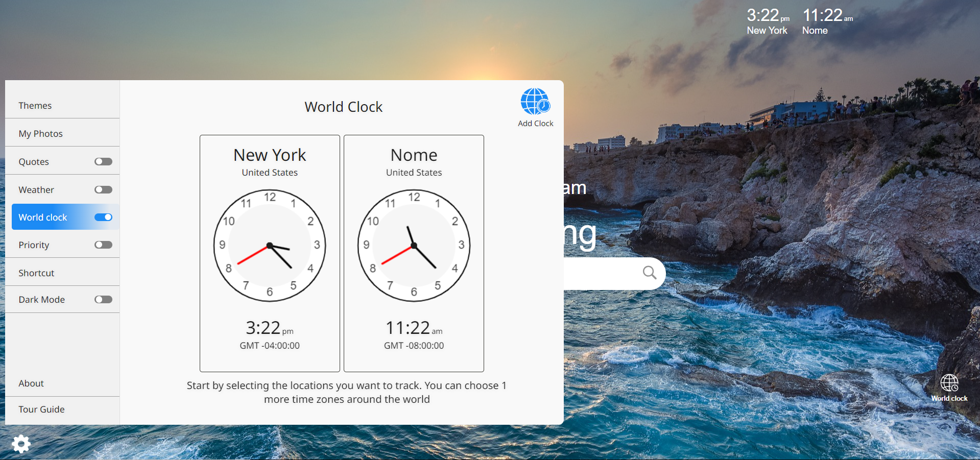Click the New York clock card

pyautogui.click(x=269, y=253)
